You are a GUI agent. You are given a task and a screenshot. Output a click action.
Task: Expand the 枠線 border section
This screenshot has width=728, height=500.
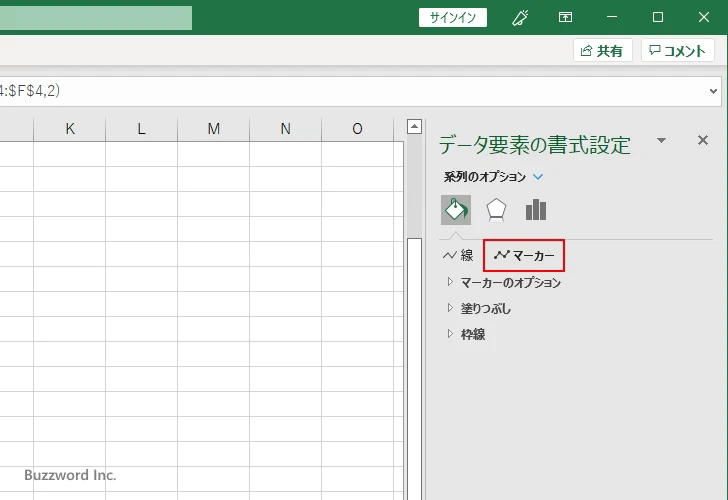[466, 334]
